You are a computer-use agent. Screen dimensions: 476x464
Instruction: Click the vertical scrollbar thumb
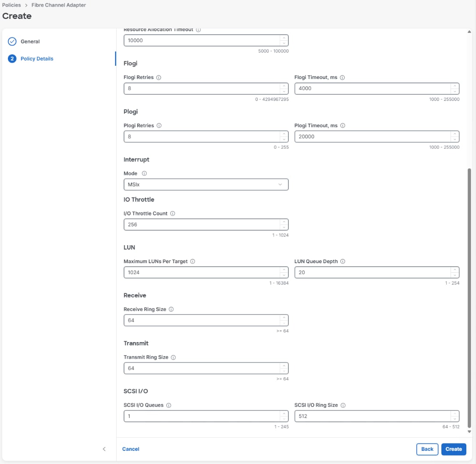tap(469, 298)
